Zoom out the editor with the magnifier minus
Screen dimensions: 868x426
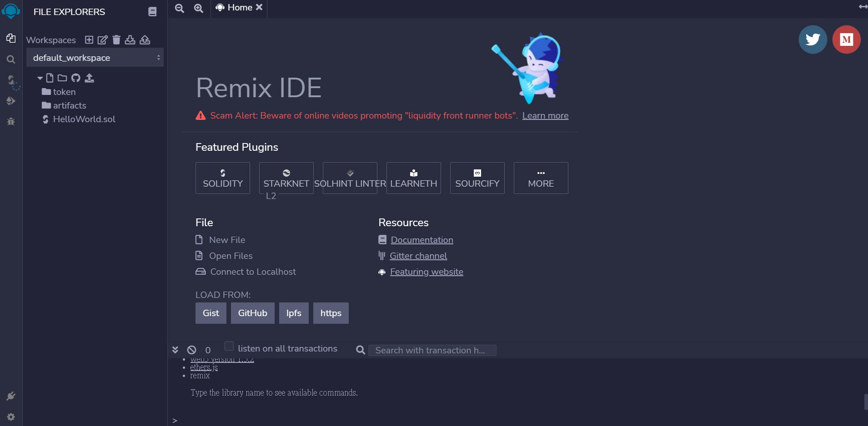coord(180,8)
